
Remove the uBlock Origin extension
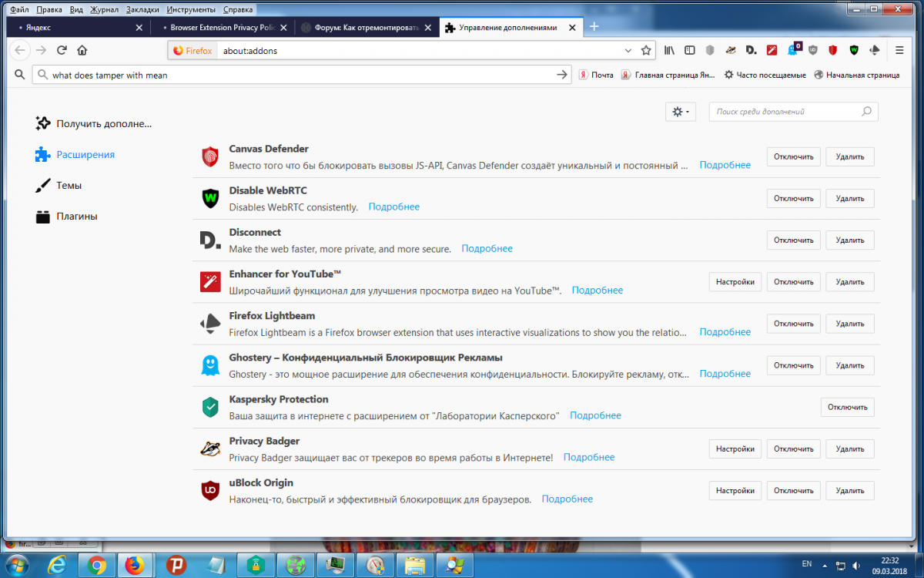click(850, 490)
